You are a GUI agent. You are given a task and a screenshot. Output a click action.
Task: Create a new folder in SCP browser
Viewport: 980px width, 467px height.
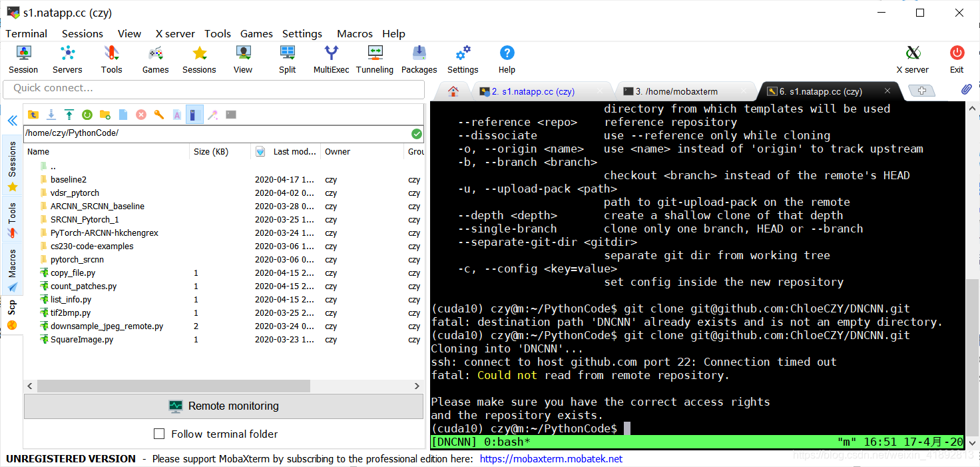pos(105,115)
